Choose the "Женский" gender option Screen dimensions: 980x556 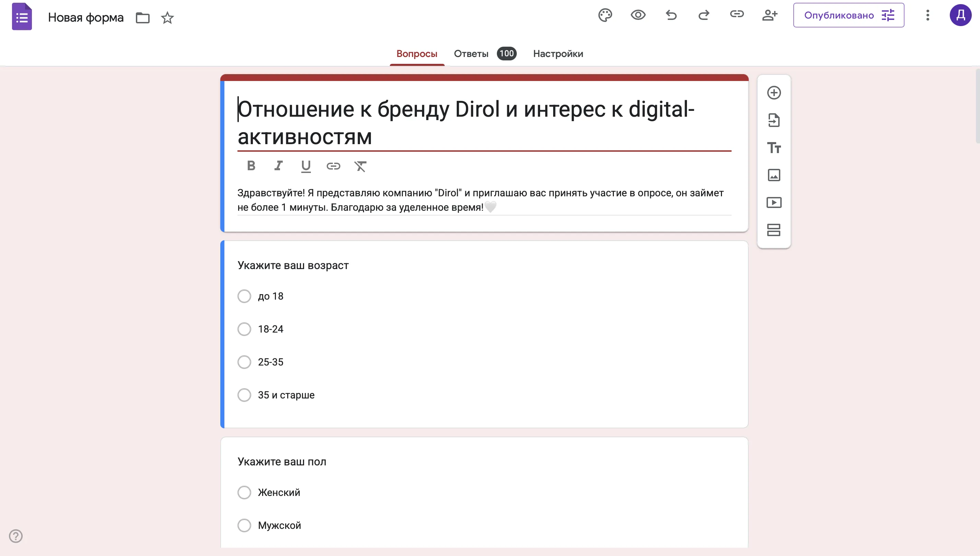point(244,493)
